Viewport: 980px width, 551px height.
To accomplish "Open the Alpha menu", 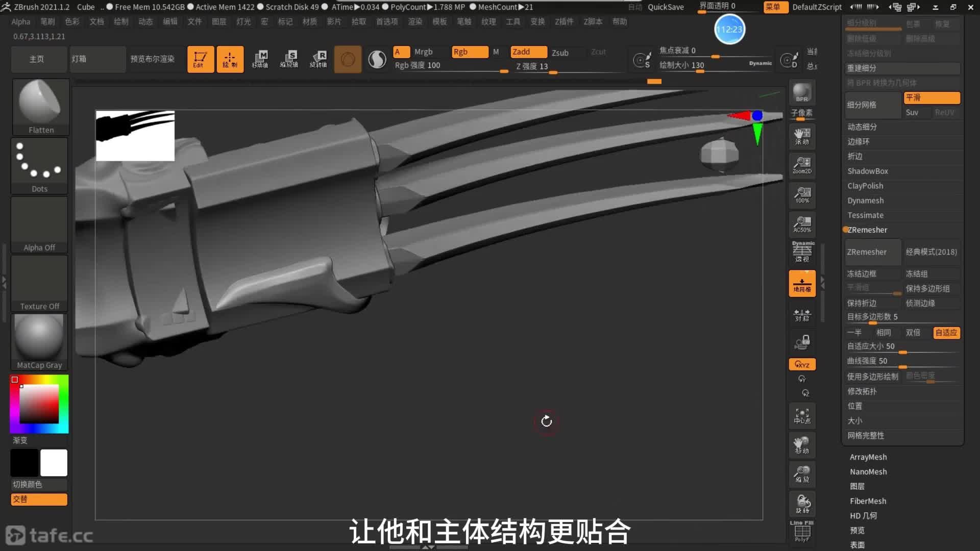I will pyautogui.click(x=21, y=21).
